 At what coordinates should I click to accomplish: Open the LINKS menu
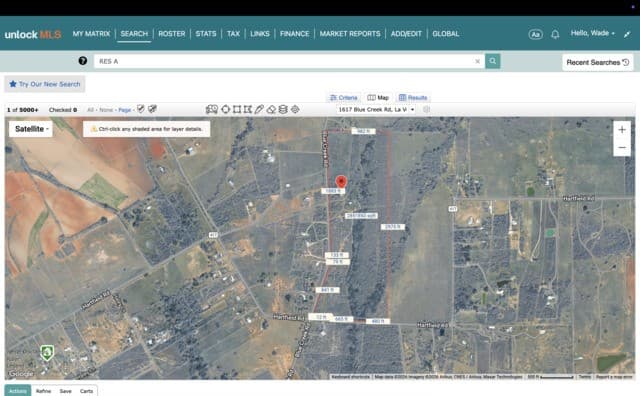(x=260, y=34)
